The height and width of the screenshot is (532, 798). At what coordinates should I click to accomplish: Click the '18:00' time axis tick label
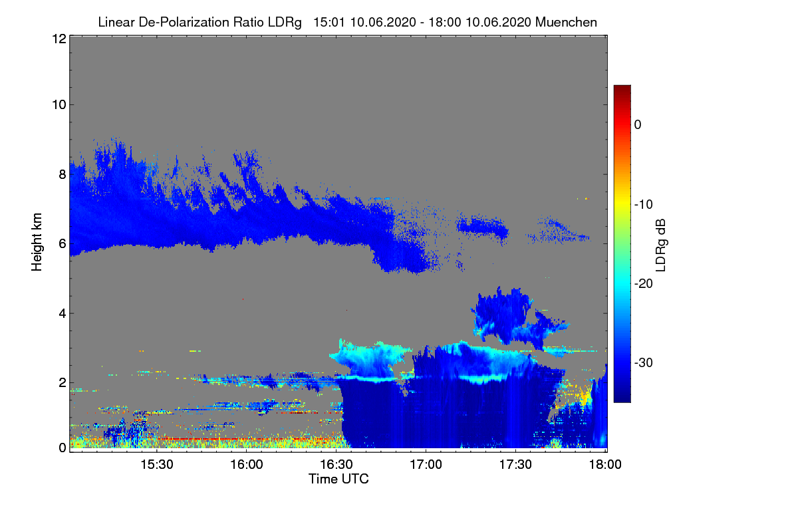605,465
